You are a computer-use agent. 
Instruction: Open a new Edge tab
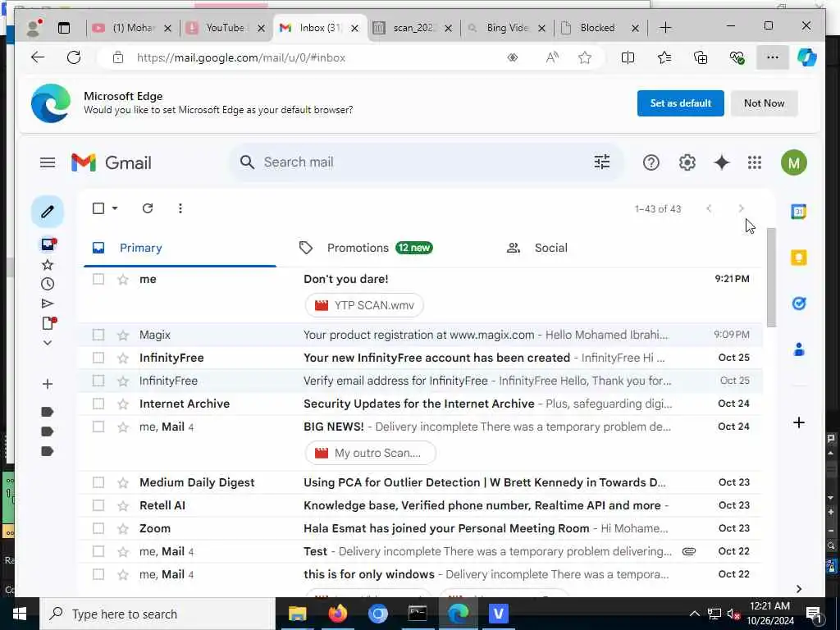point(664,28)
